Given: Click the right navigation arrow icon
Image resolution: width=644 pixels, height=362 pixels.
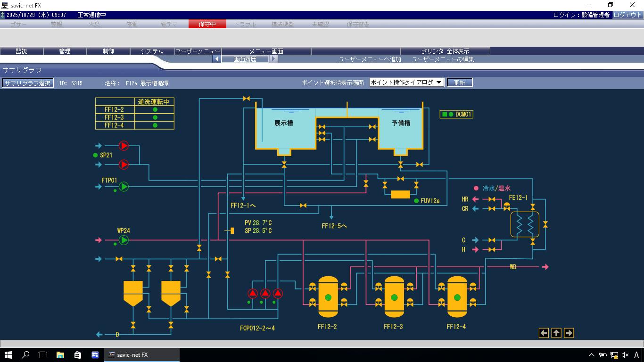Looking at the screenshot, I should pyautogui.click(x=569, y=333).
